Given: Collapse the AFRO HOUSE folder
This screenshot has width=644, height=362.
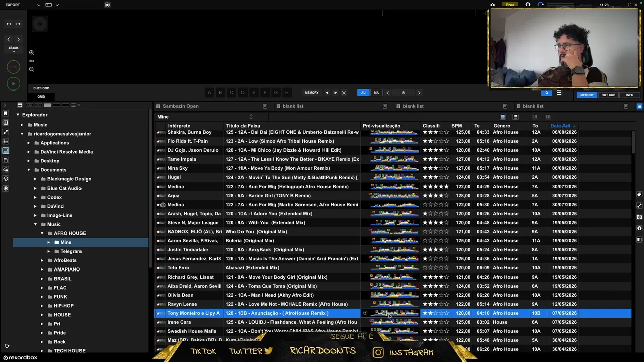Looking at the screenshot, I should [x=42, y=233].
